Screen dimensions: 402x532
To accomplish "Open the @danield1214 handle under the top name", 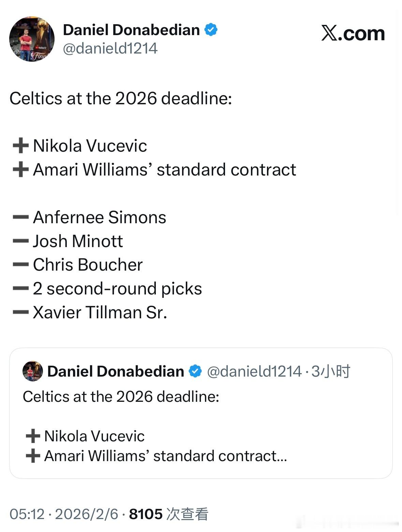I will tap(110, 48).
